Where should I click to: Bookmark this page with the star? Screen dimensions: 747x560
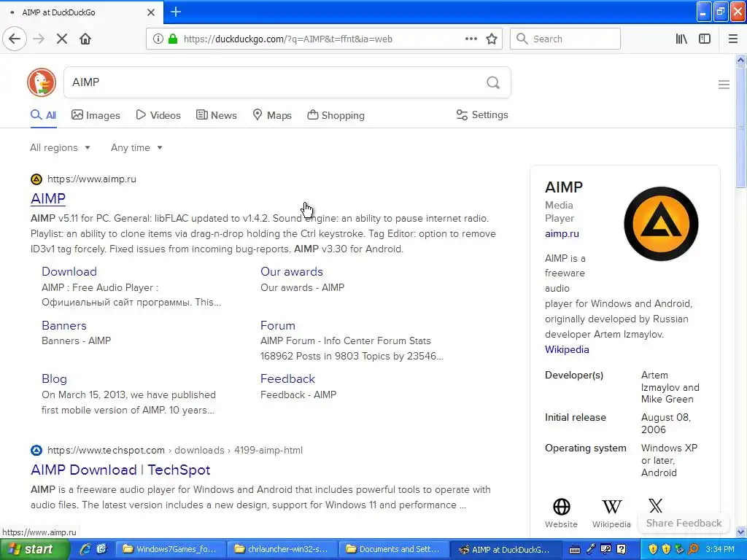coord(492,39)
